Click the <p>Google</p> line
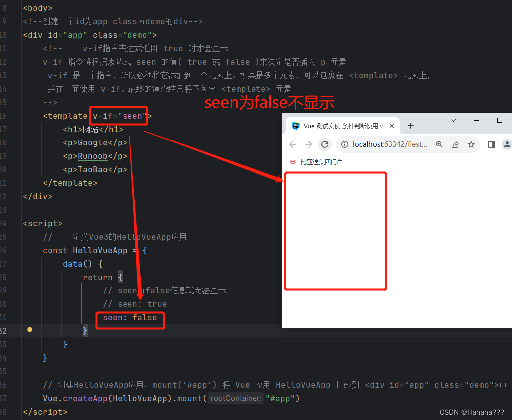This screenshot has width=512, height=420. tap(95, 142)
